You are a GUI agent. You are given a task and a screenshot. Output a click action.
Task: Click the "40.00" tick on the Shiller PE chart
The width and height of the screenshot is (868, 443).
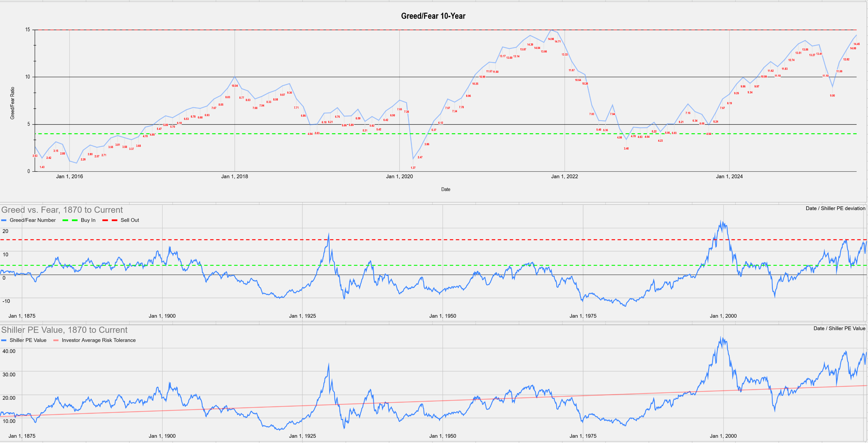tap(9, 351)
